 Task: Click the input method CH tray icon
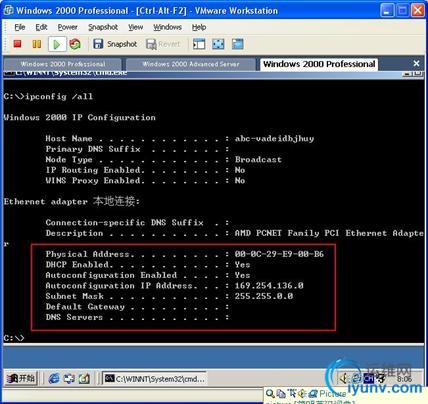click(368, 378)
